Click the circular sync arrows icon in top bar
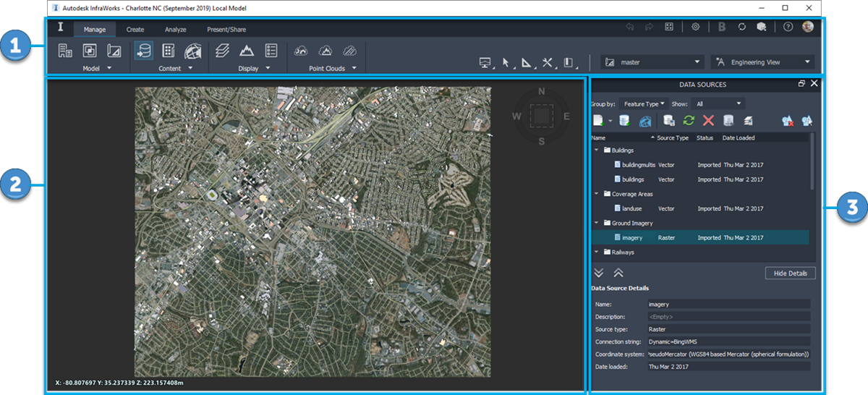868x395 pixels. point(741,27)
